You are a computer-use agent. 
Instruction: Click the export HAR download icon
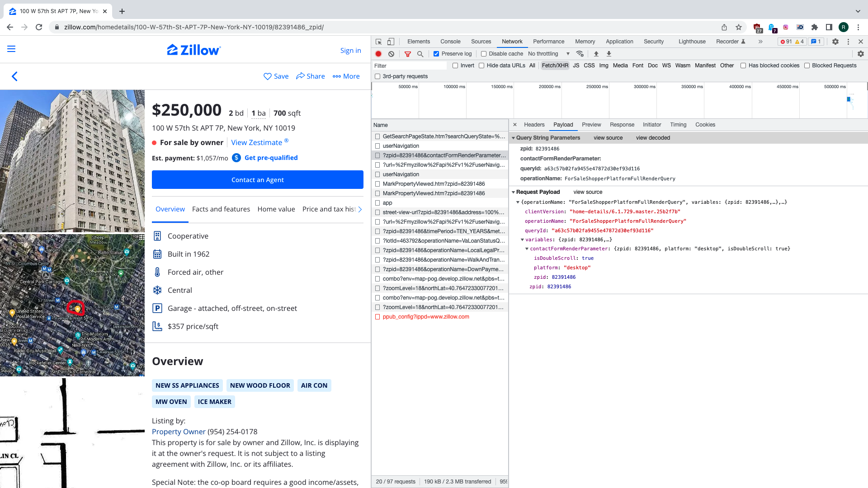click(609, 54)
